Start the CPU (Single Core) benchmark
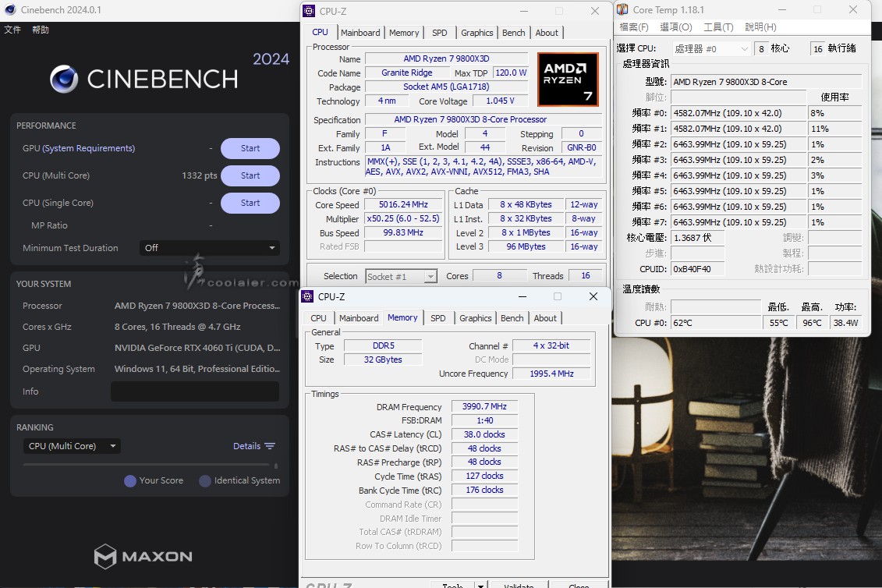The image size is (882, 588). (250, 203)
